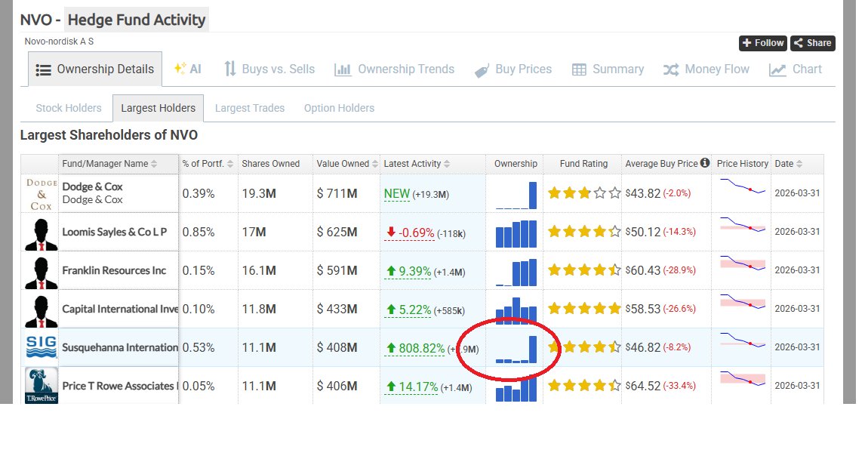Show the Largest Trades sub-tab

(250, 108)
